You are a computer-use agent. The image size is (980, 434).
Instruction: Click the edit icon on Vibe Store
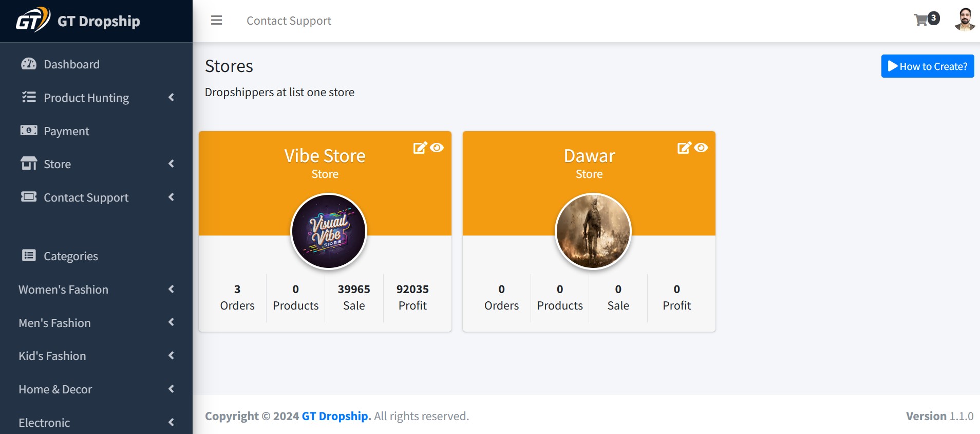(x=420, y=148)
